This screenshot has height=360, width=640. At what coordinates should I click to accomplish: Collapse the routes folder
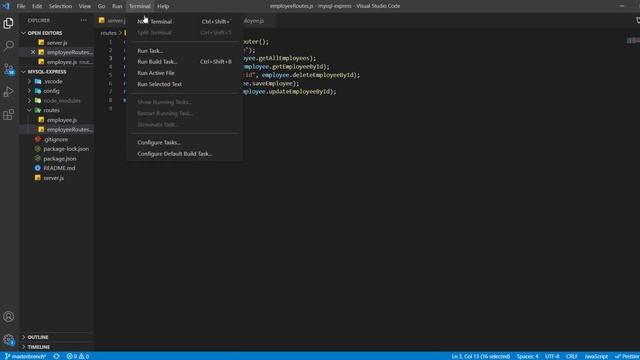[51, 110]
